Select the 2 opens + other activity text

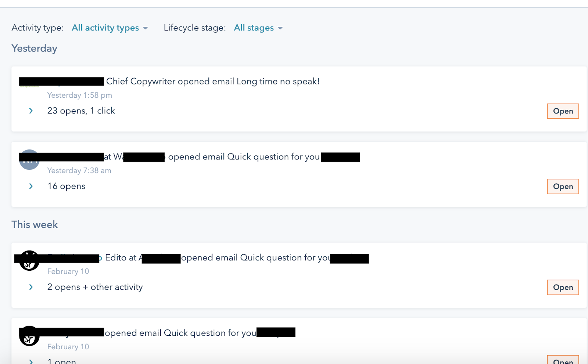(95, 287)
